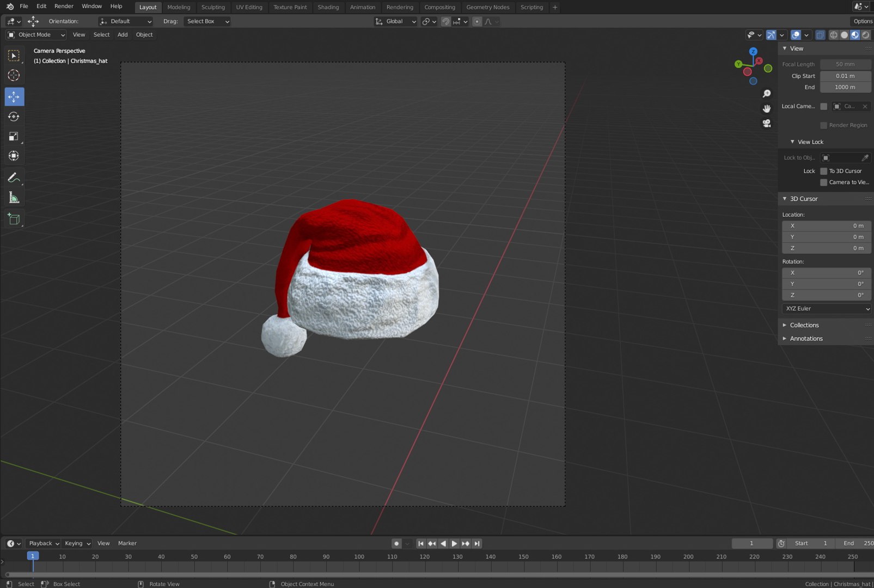874x588 pixels.
Task: Toggle proportional editing icon
Action: 477,21
